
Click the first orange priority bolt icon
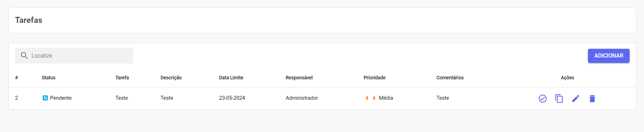click(367, 98)
